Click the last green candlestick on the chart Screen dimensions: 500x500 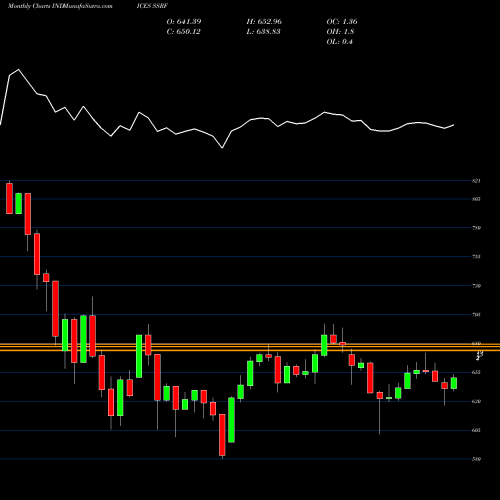click(454, 383)
